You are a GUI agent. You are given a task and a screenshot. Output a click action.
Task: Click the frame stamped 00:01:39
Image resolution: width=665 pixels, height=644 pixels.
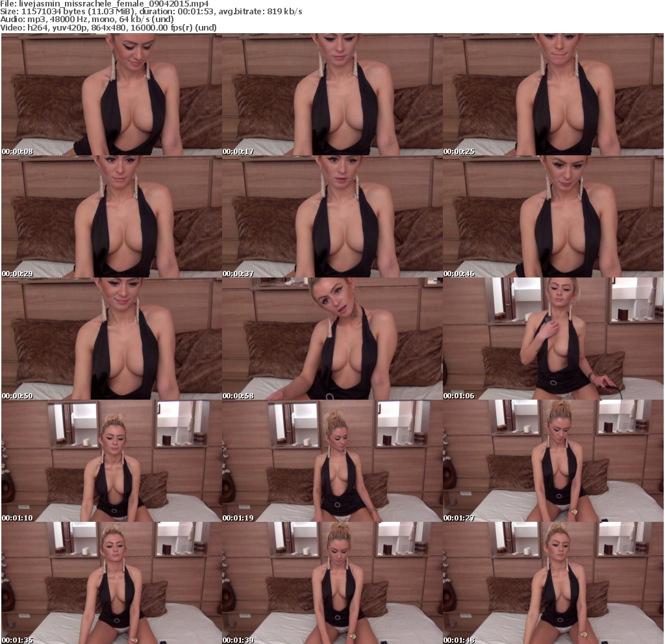332,584
